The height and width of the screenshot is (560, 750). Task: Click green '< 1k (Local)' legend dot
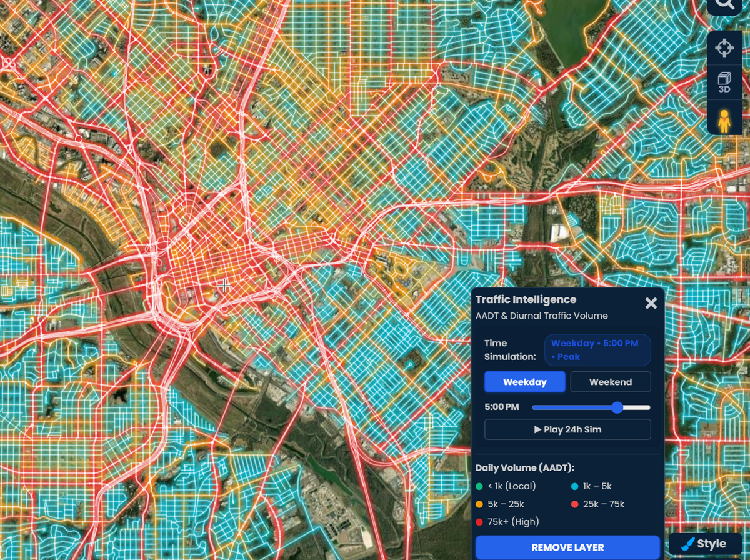[479, 486]
